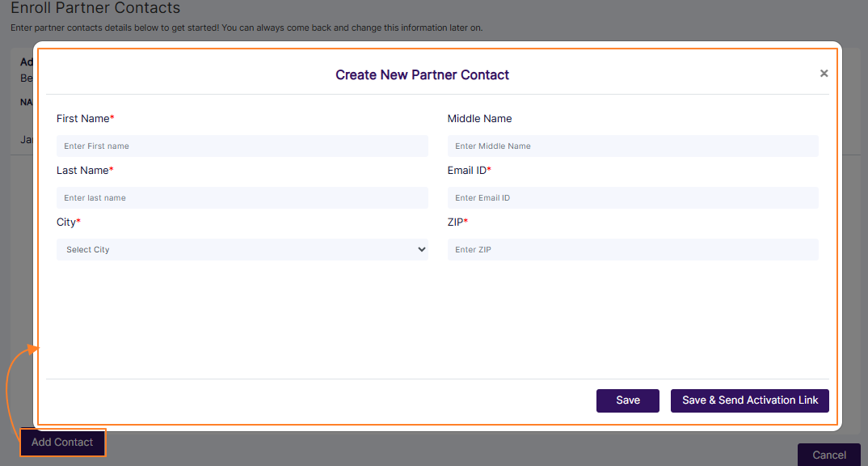Image resolution: width=868 pixels, height=466 pixels.
Task: Click the Enroll Partner Contacts heading
Action: click(x=95, y=8)
